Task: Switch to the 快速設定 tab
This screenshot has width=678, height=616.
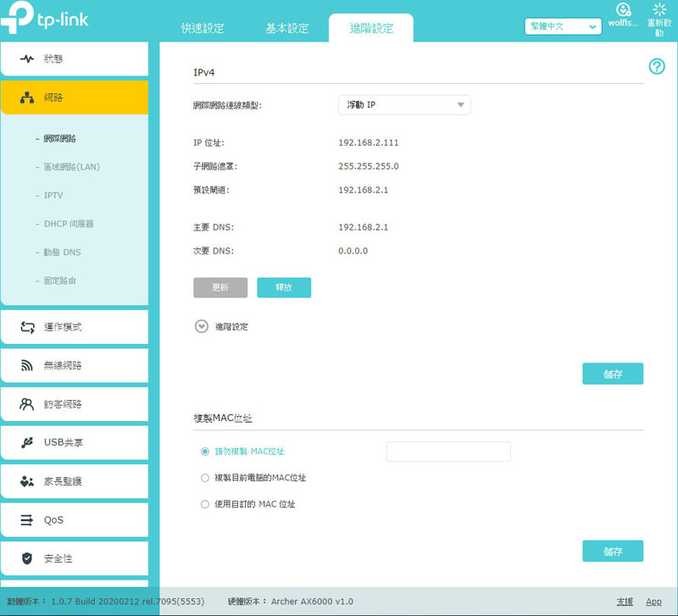Action: point(203,29)
